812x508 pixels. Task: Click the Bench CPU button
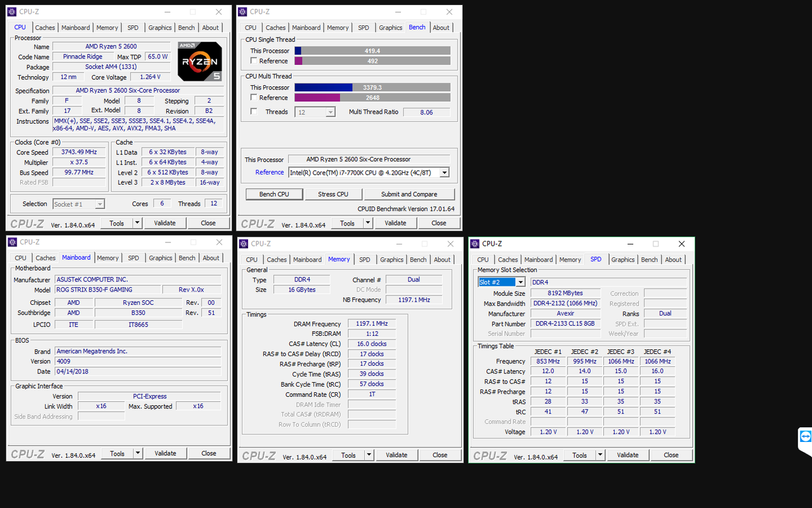[274, 194]
